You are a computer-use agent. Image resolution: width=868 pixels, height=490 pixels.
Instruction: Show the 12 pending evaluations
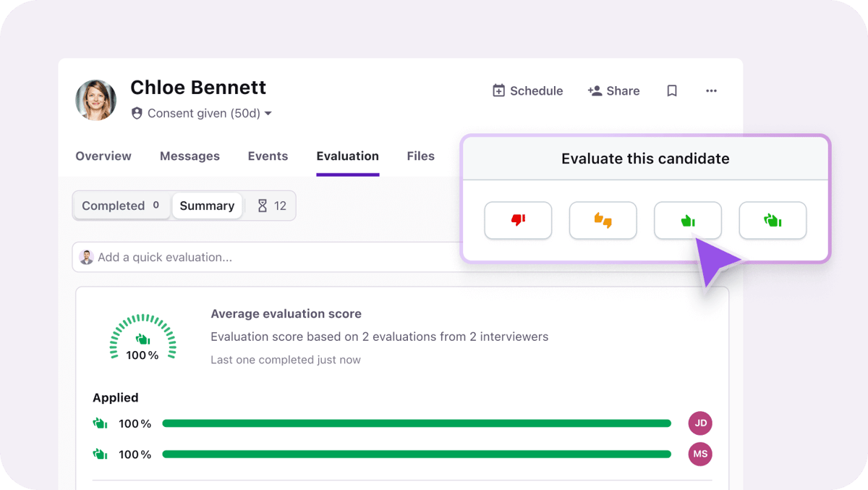pos(272,206)
